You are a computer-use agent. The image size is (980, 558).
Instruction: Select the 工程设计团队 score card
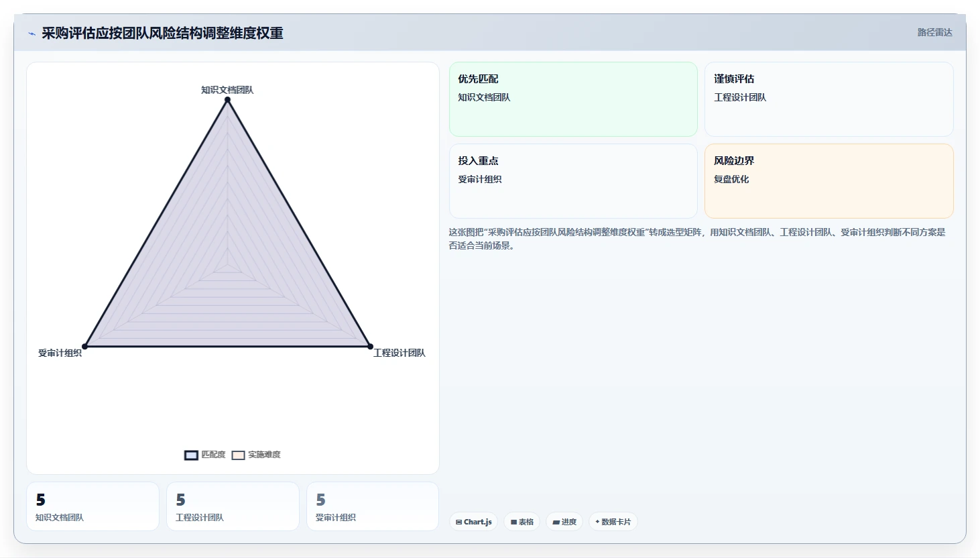pyautogui.click(x=233, y=506)
